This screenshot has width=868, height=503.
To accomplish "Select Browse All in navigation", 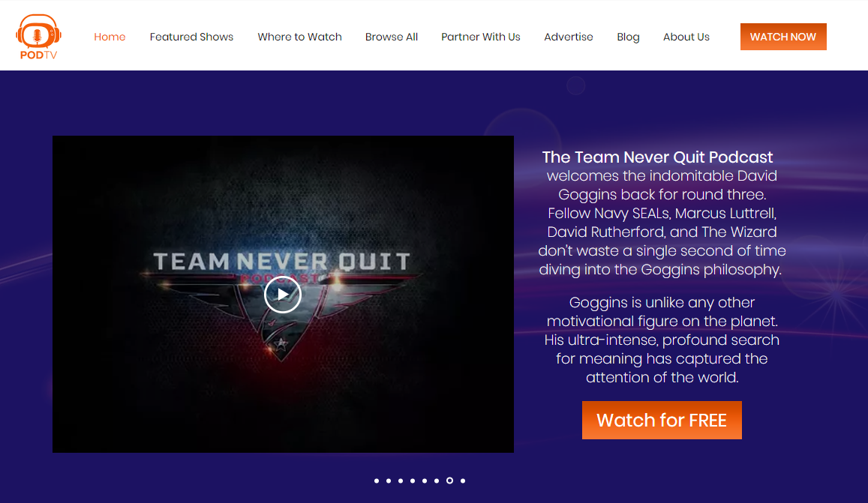I will point(392,37).
